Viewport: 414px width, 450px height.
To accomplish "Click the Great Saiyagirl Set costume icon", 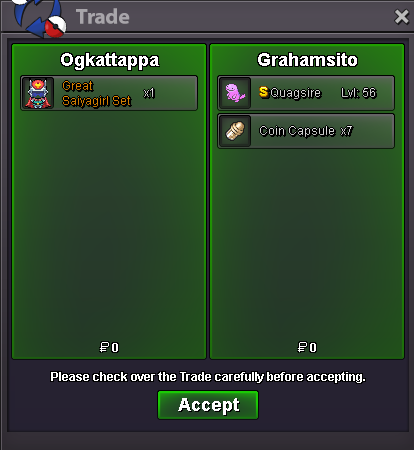I will 37,93.
